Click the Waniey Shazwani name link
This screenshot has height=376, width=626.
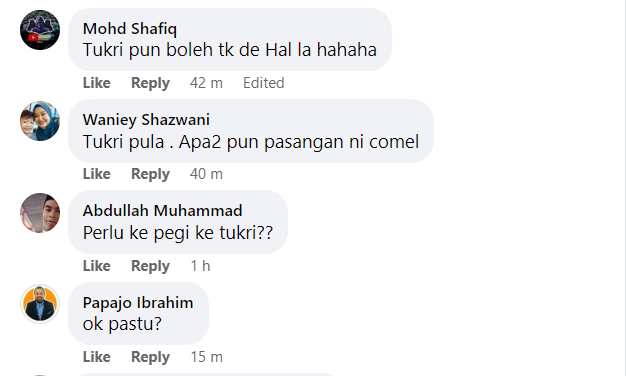(146, 120)
